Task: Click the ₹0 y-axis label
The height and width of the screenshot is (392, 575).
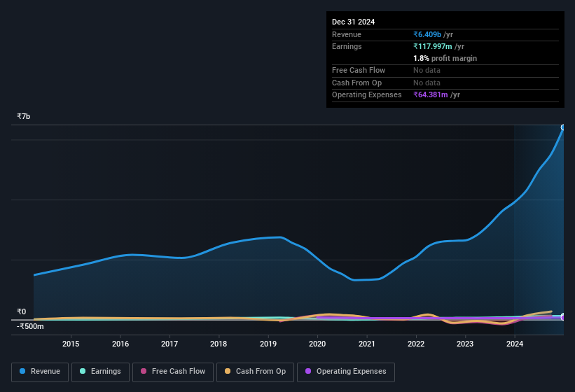Action: (21, 311)
